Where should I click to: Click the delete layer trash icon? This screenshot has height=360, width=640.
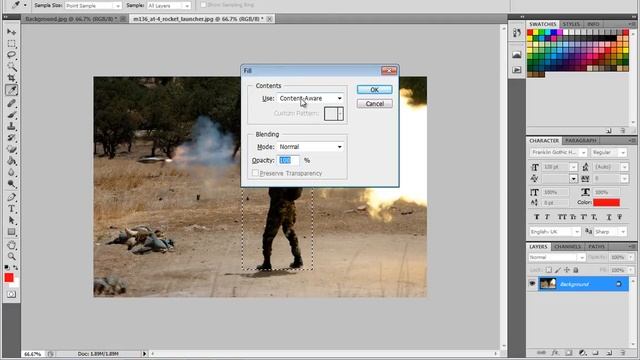click(623, 352)
